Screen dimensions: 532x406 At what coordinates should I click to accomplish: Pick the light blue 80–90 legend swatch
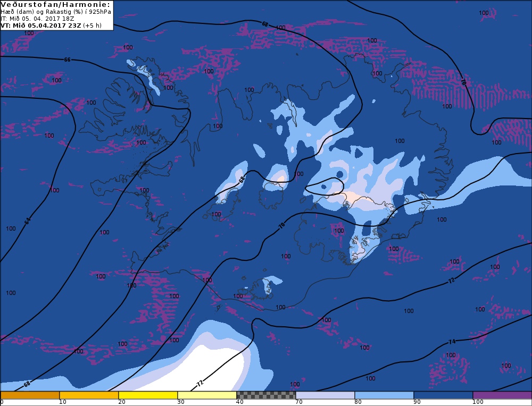(384, 395)
